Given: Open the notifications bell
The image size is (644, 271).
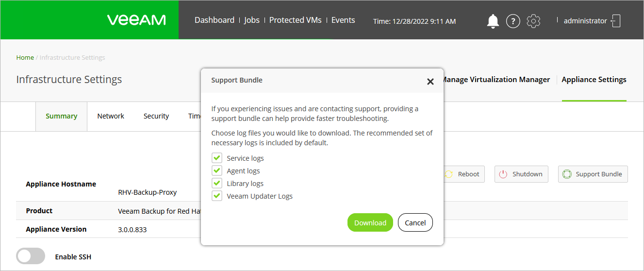Looking at the screenshot, I should point(493,21).
